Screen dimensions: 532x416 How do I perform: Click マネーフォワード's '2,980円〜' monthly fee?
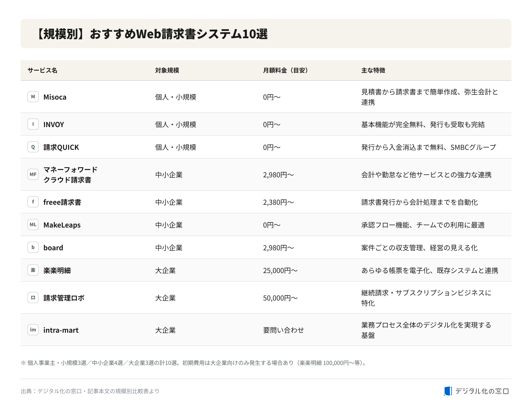tap(278, 175)
